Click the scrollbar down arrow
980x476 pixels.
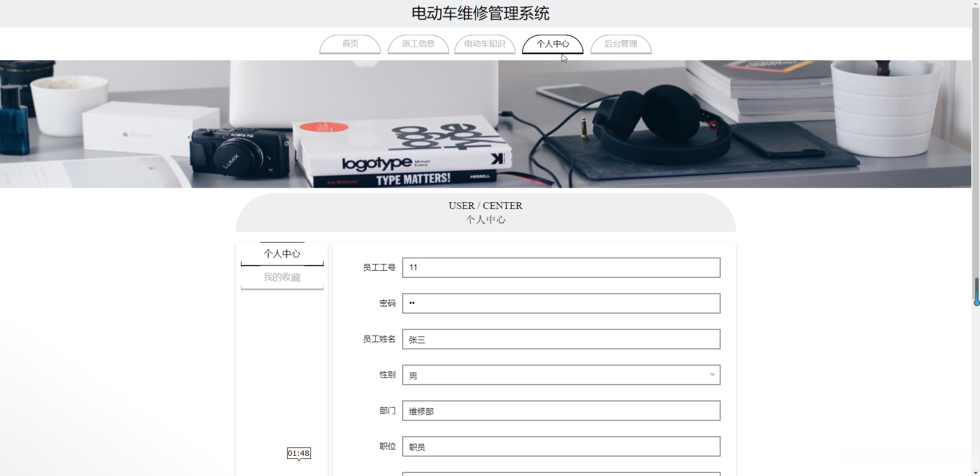(976, 472)
